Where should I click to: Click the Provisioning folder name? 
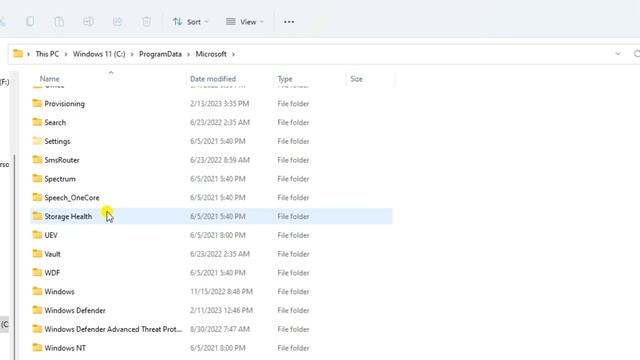[x=64, y=104]
